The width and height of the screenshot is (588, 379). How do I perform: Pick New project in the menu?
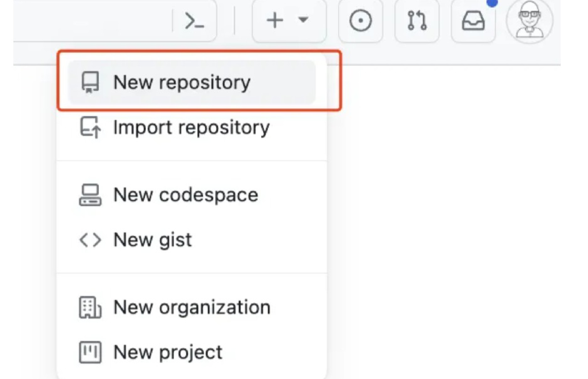point(168,352)
